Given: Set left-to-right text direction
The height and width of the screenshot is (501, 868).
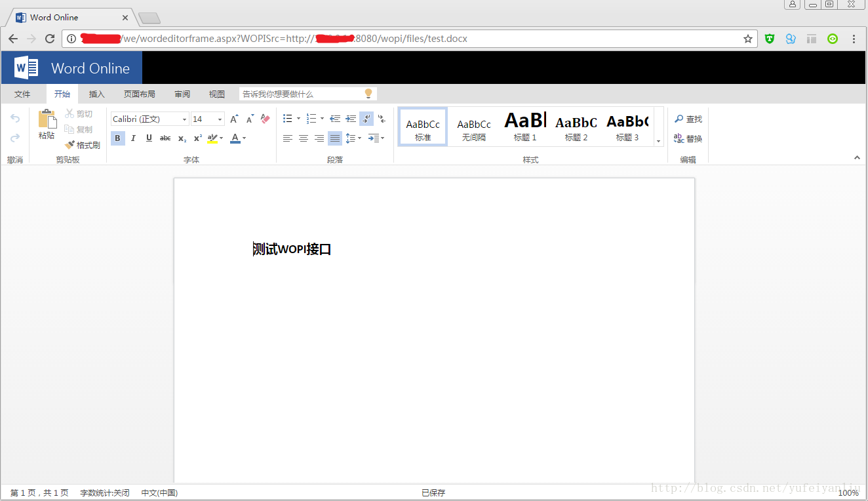Looking at the screenshot, I should click(366, 119).
